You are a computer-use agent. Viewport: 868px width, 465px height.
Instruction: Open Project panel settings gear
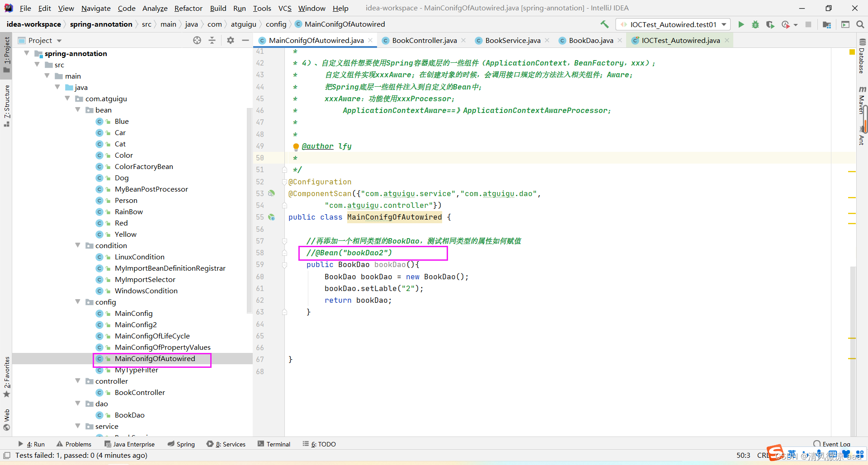click(x=231, y=40)
